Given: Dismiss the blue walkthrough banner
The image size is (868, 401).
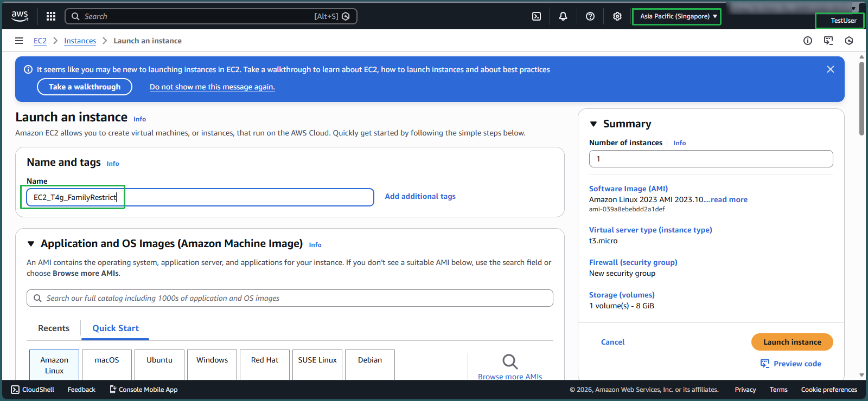Looking at the screenshot, I should 830,69.
